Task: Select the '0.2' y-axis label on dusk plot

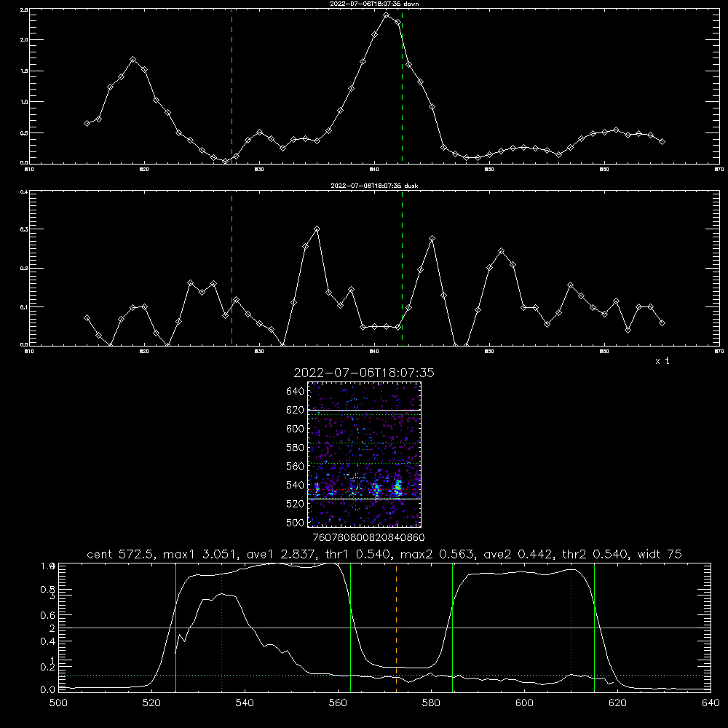Action: [24, 269]
